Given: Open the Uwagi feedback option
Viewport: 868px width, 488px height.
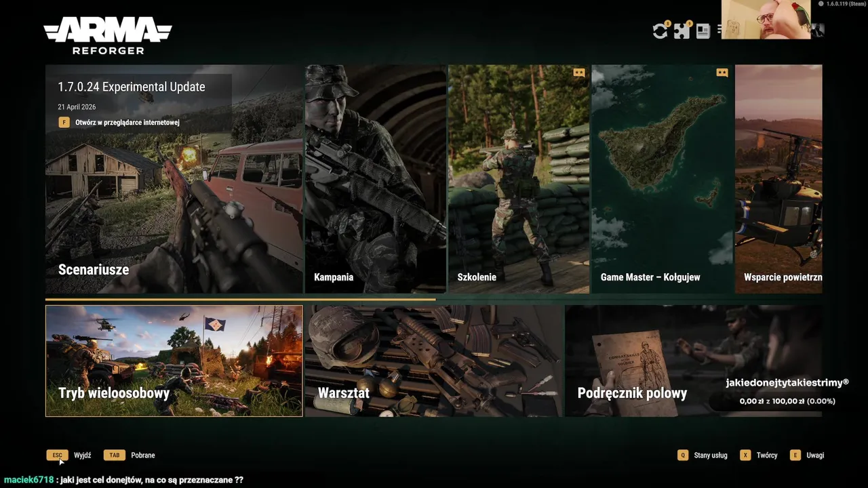Looking at the screenshot, I should 815,455.
